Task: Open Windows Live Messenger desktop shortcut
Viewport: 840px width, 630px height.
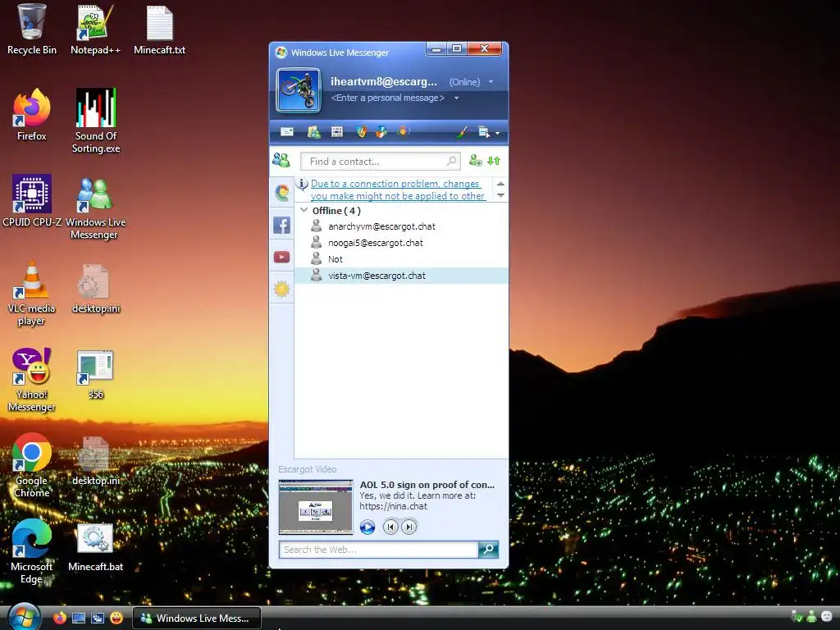Action: pos(95,208)
